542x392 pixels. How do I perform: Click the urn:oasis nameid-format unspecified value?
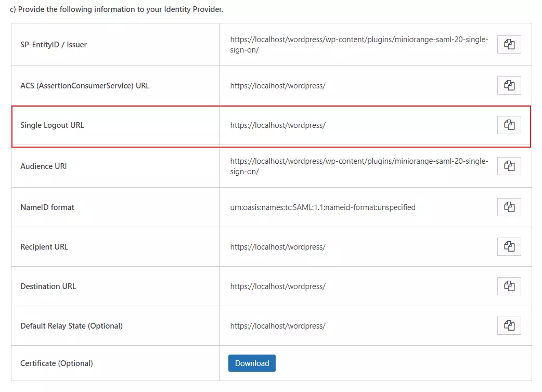pyautogui.click(x=323, y=207)
